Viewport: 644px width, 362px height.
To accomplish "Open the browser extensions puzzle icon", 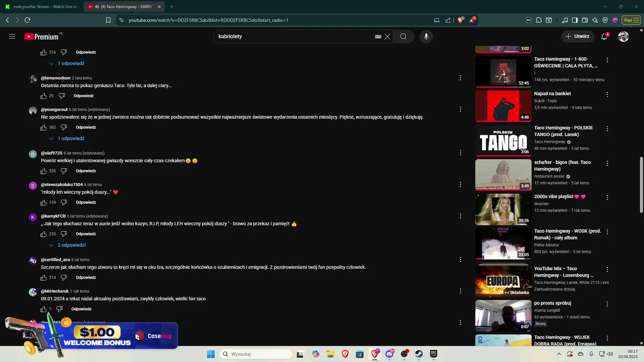I will [x=539, y=20].
